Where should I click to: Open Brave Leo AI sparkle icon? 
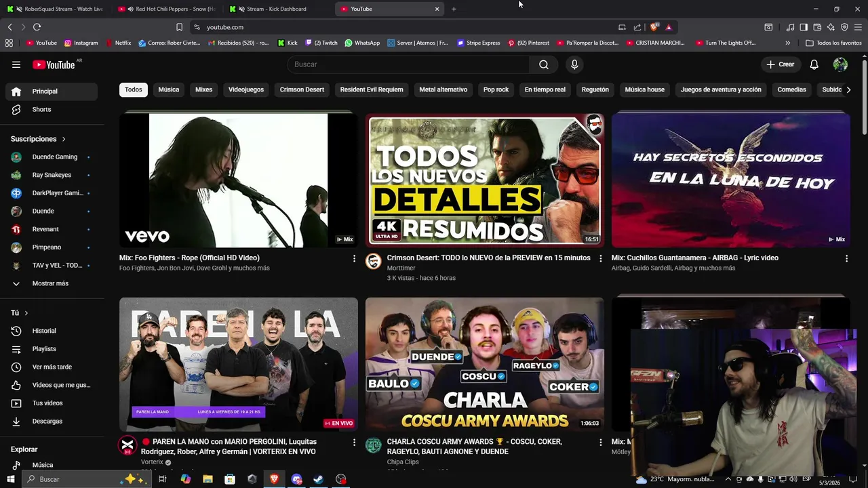831,27
